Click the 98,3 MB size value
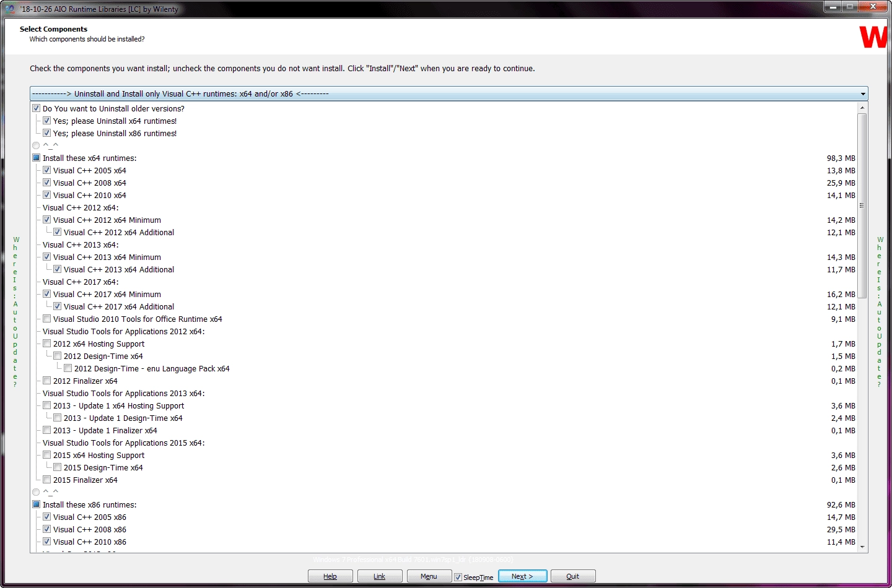 (841, 158)
